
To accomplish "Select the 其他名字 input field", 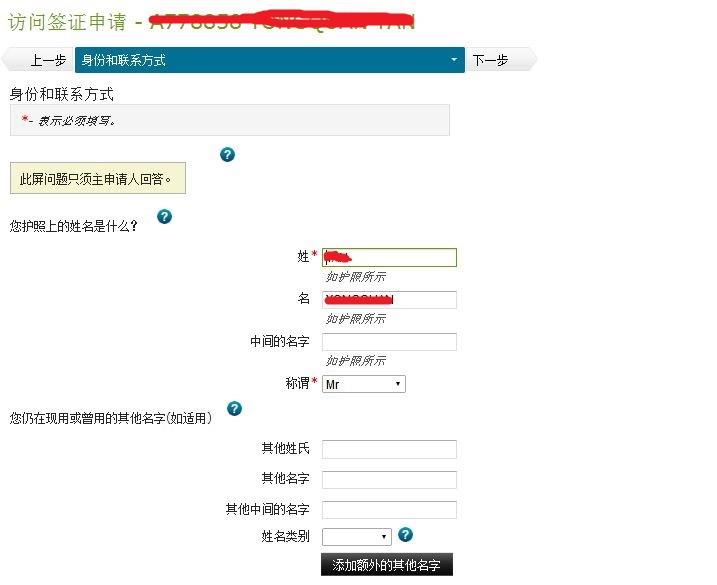I will (389, 479).
